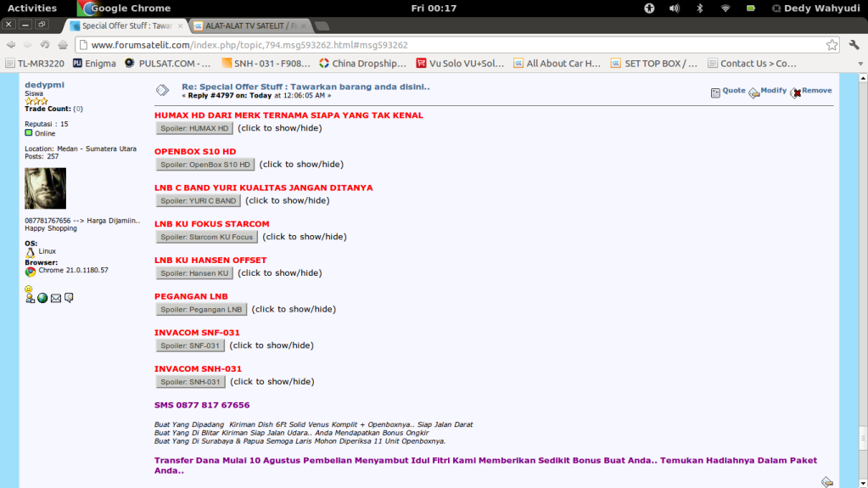This screenshot has width=868, height=488.
Task: Expand the HUMAX HD spoiler
Action: click(x=194, y=128)
